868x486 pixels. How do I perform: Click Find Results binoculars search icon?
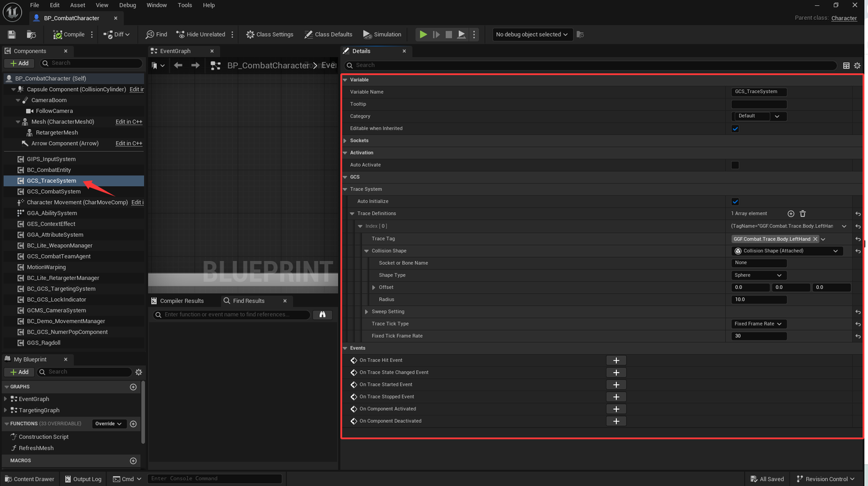pyautogui.click(x=322, y=315)
